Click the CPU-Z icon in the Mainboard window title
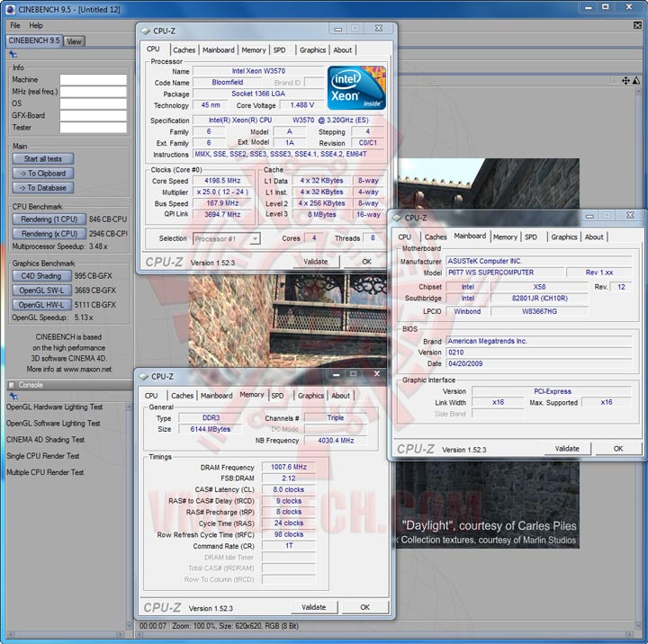The width and height of the screenshot is (648, 644). [x=397, y=218]
